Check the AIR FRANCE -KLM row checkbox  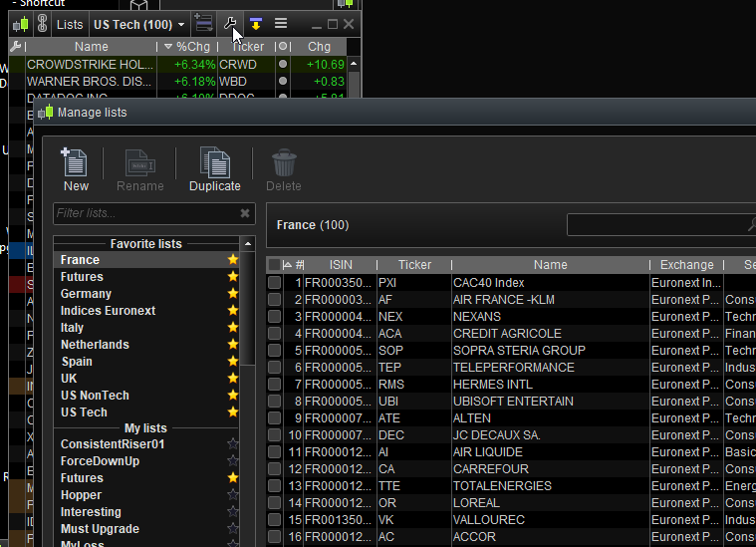(x=274, y=299)
